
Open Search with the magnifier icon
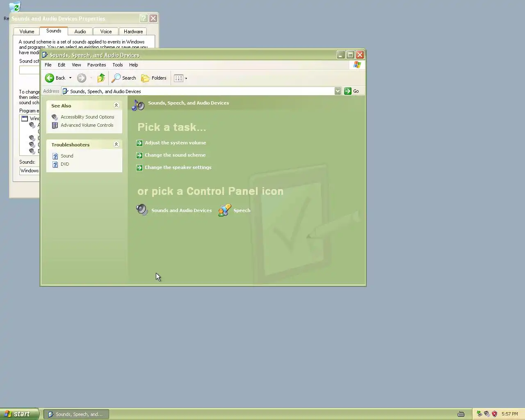(x=116, y=78)
